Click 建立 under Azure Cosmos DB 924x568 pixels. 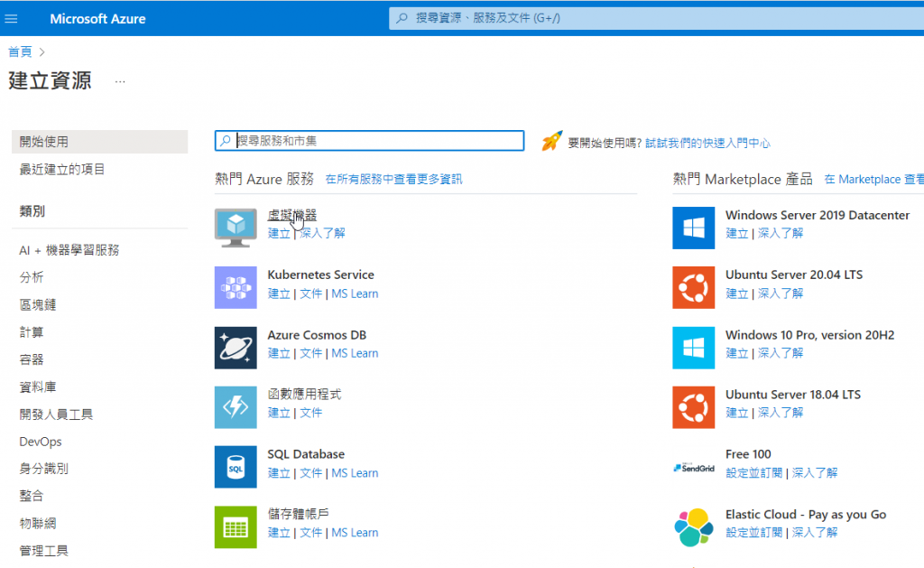pyautogui.click(x=279, y=353)
